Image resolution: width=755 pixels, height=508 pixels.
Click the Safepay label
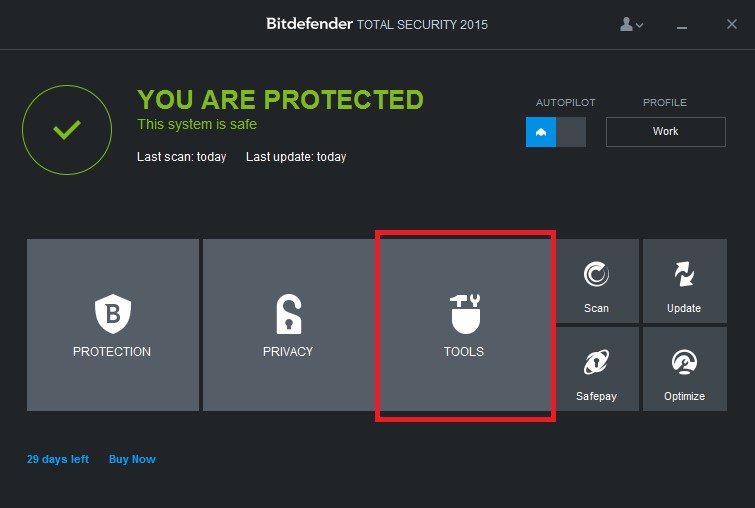pyautogui.click(x=596, y=396)
